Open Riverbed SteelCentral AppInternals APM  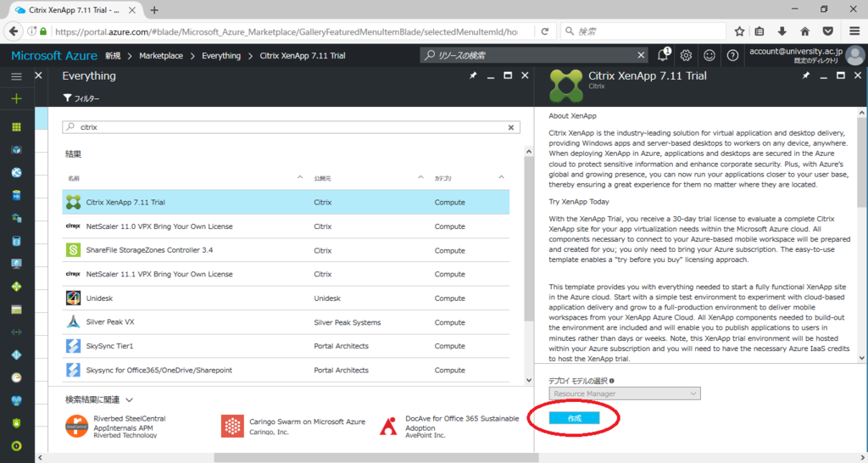(x=115, y=427)
